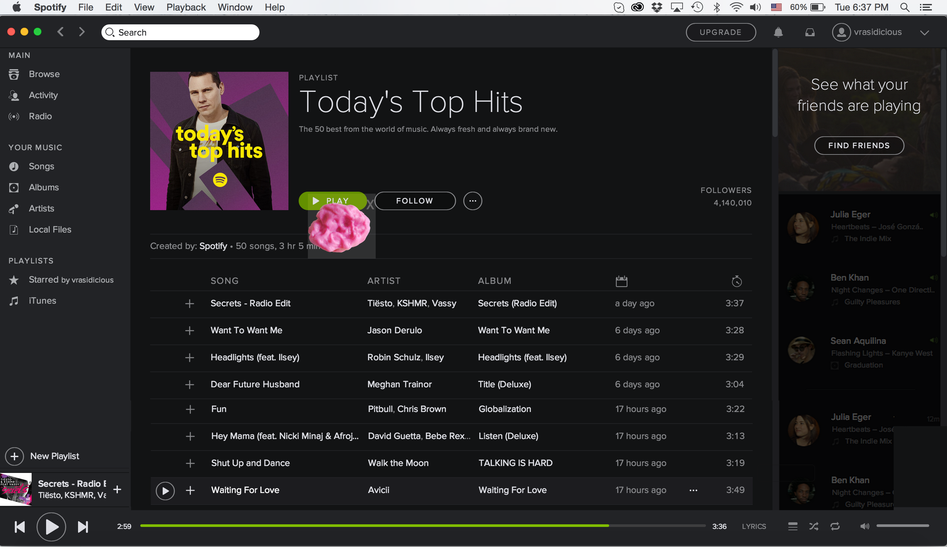
Task: Toggle shuffle playback
Action: coord(814,526)
